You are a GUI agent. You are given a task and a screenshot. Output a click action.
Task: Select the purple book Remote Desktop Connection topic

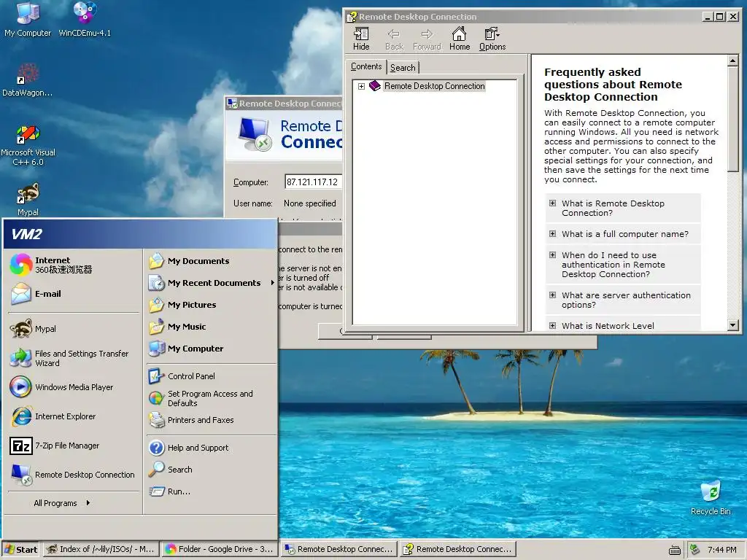[428, 86]
